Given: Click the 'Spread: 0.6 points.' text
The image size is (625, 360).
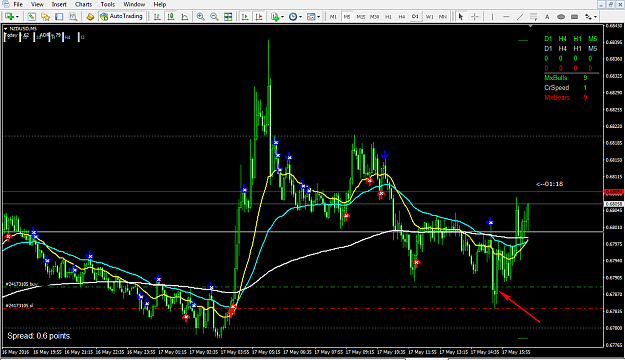Looking at the screenshot, I should (x=39, y=336).
